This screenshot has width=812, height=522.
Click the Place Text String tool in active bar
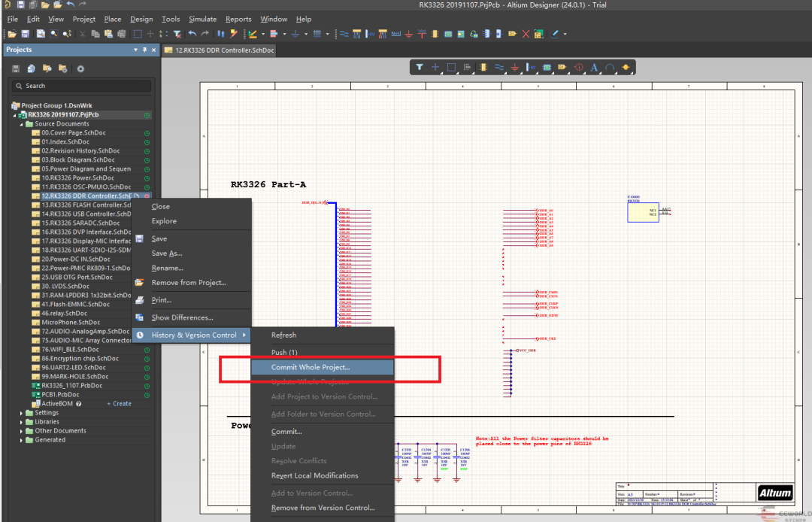[594, 68]
